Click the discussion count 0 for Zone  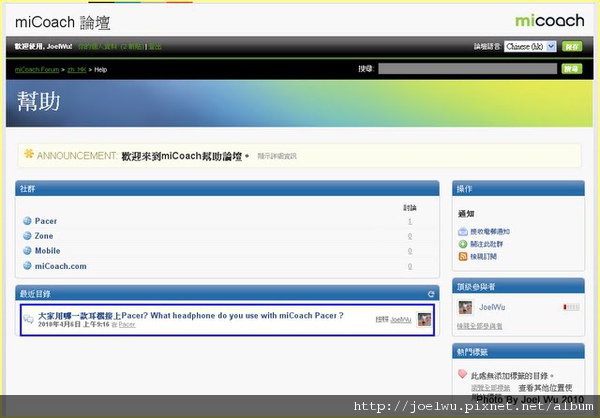410,236
